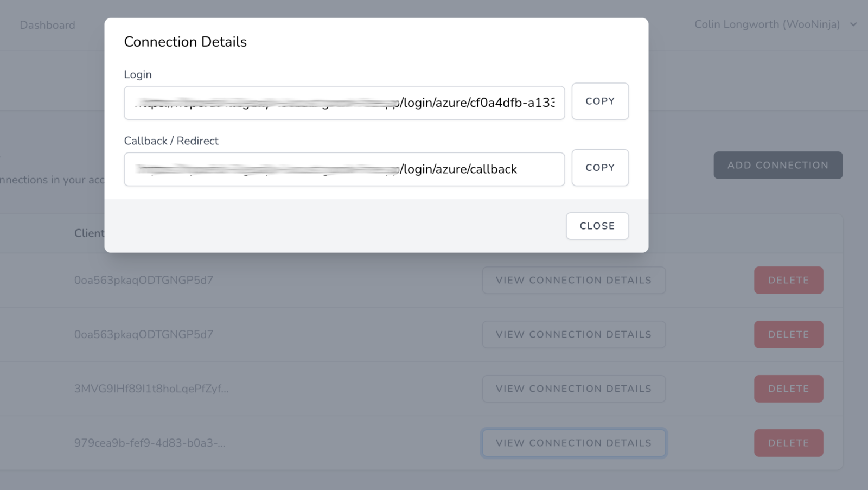The width and height of the screenshot is (868, 490).
Task: Delete the first 0oa563pkaq connection
Action: 788,280
